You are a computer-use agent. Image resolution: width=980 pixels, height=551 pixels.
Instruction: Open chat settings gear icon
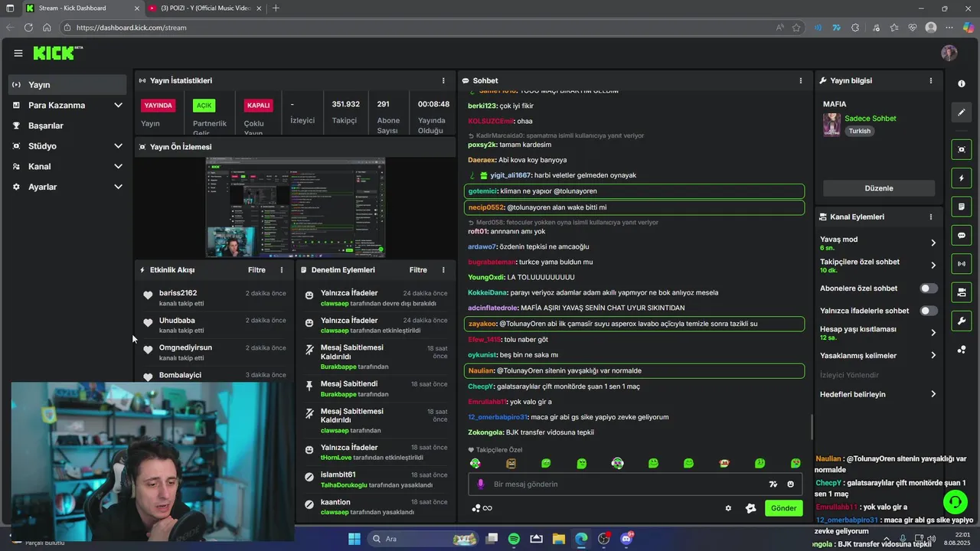[728, 508]
